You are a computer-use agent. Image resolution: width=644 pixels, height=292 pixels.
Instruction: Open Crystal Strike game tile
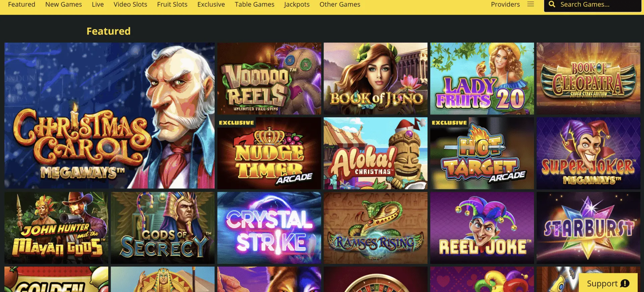[269, 228]
